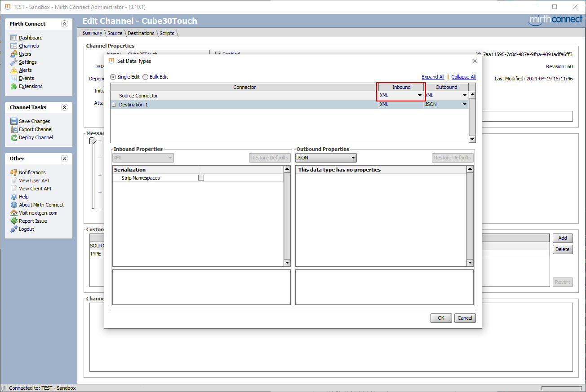Switch to the Destinations tab
Image resolution: width=586 pixels, height=392 pixels.
(141, 33)
